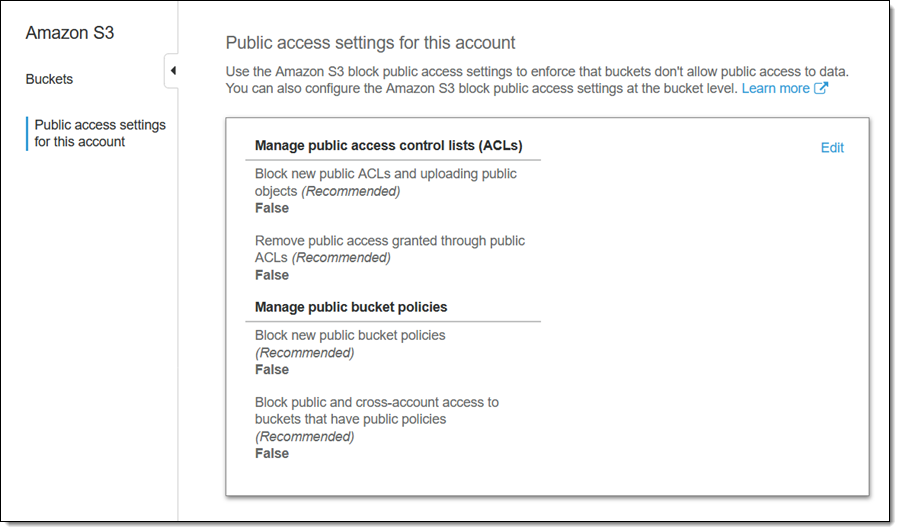Click False under Block new public bucket policies

[x=272, y=369]
